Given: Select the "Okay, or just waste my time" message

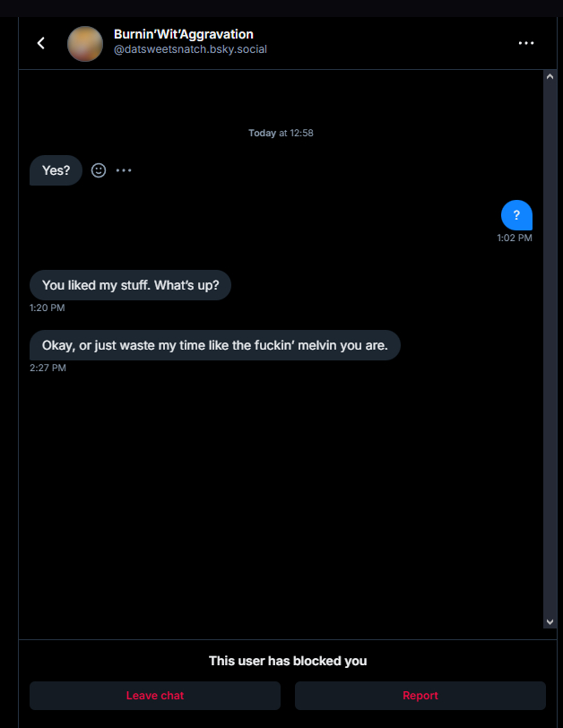Looking at the screenshot, I should pyautogui.click(x=214, y=345).
